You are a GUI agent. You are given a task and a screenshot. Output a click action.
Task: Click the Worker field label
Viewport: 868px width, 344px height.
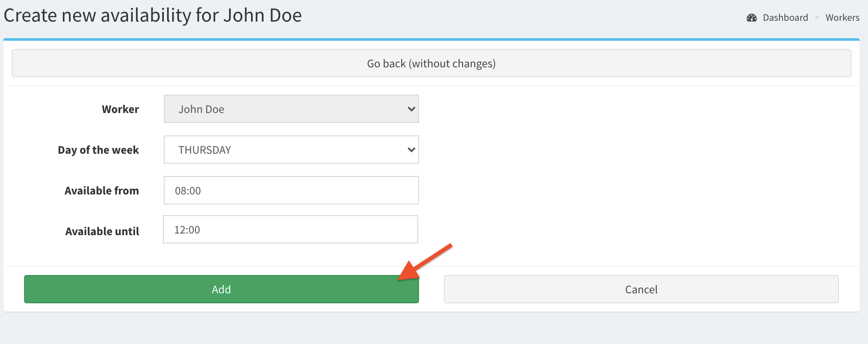(x=120, y=109)
